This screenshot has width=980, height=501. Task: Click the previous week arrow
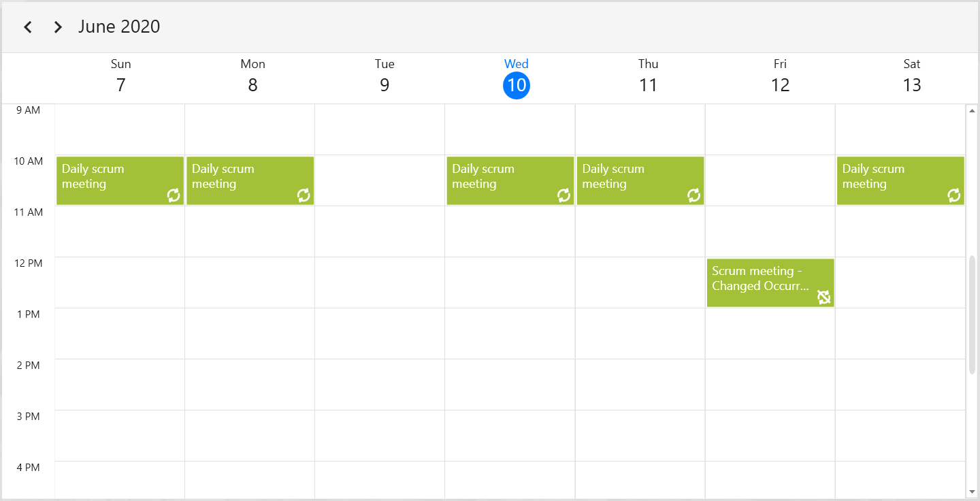pos(28,27)
